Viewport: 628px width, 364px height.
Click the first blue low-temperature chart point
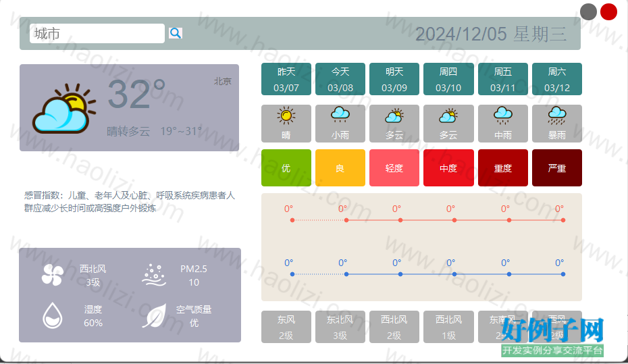(x=292, y=274)
